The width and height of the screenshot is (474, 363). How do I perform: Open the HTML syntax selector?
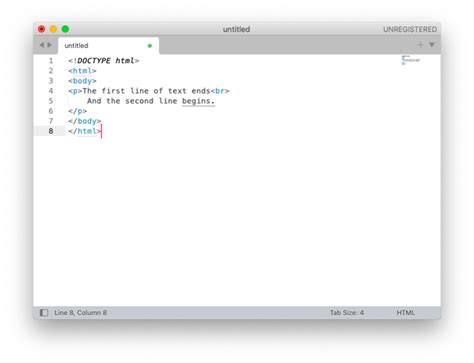click(x=406, y=313)
